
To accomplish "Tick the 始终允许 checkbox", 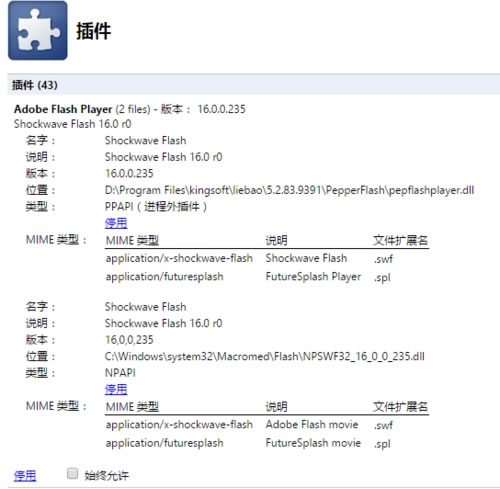I will pos(72,473).
